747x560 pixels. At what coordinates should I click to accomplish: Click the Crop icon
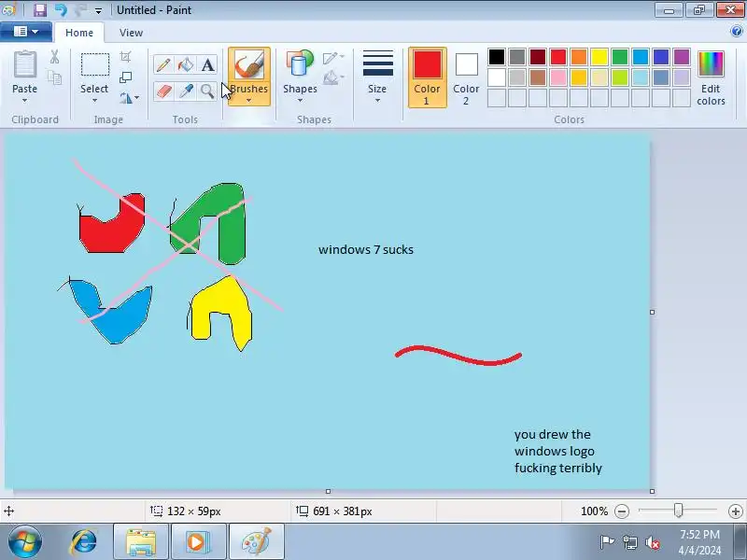click(x=125, y=57)
